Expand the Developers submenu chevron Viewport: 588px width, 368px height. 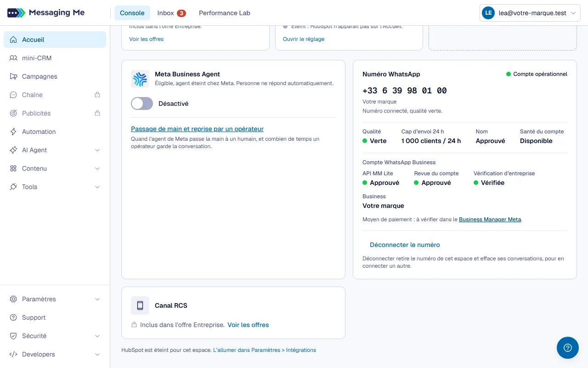pyautogui.click(x=97, y=354)
